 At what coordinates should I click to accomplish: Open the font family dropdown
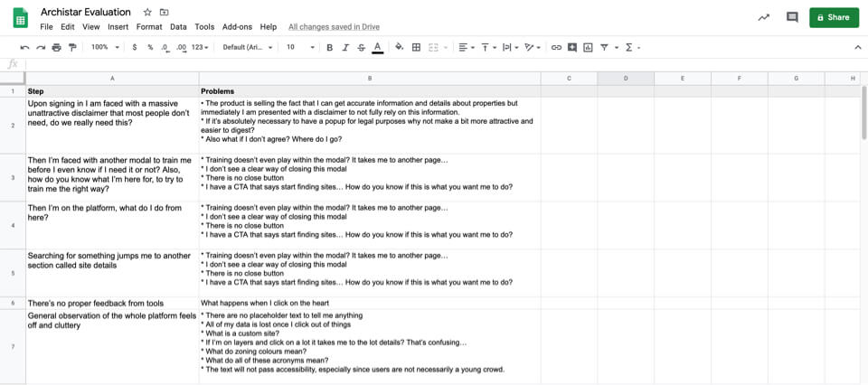pos(249,47)
